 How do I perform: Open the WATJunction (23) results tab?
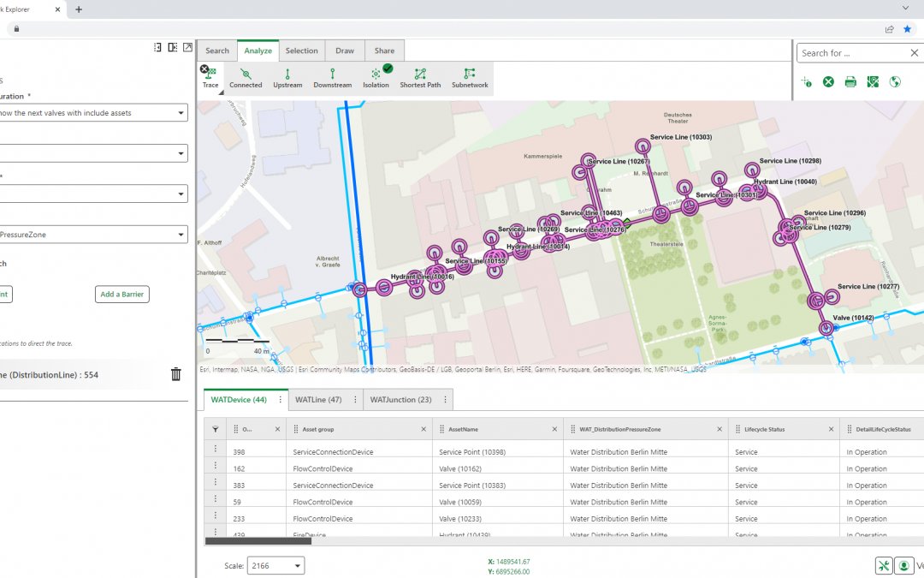(400, 399)
